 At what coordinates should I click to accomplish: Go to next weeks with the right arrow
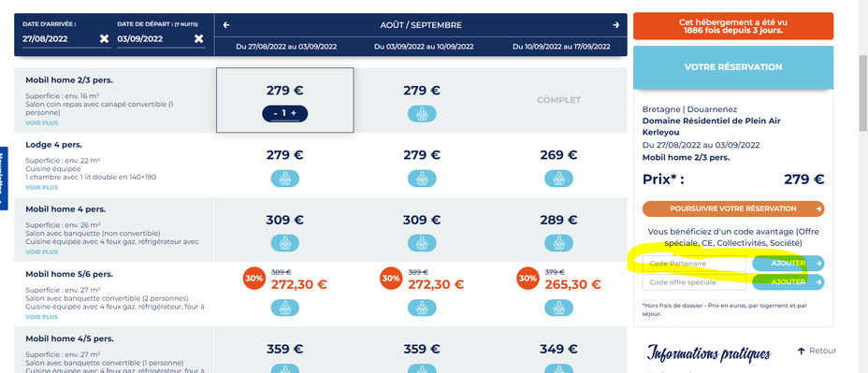pyautogui.click(x=615, y=25)
